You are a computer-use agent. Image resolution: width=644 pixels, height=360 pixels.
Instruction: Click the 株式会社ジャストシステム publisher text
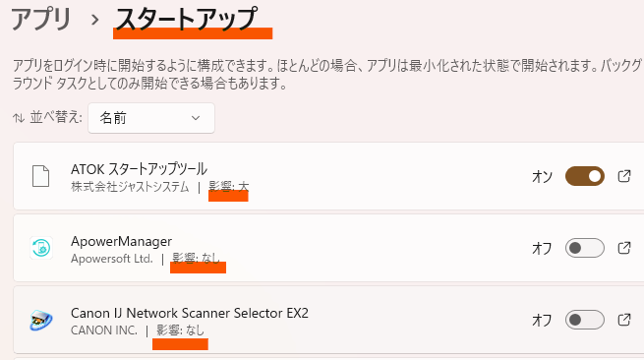[130, 187]
